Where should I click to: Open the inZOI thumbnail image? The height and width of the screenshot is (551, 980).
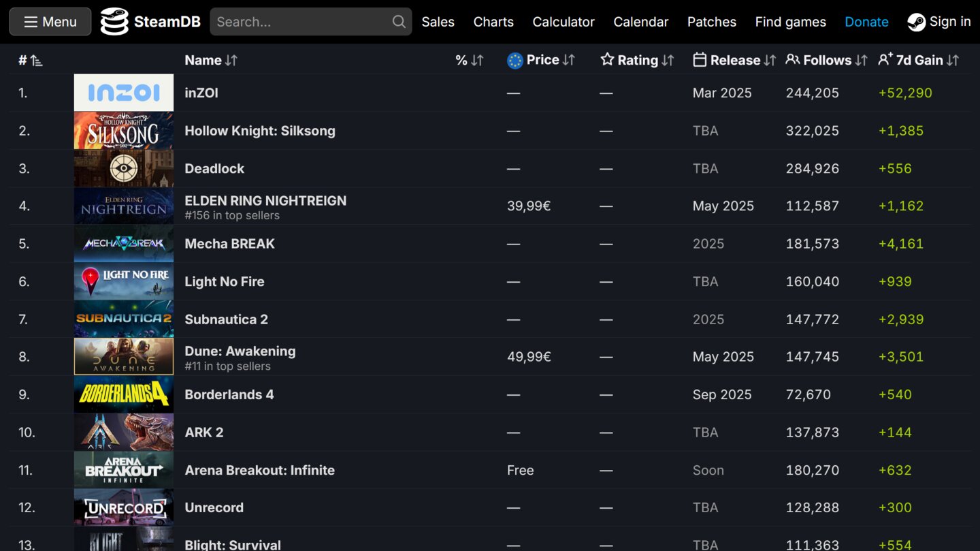(124, 93)
